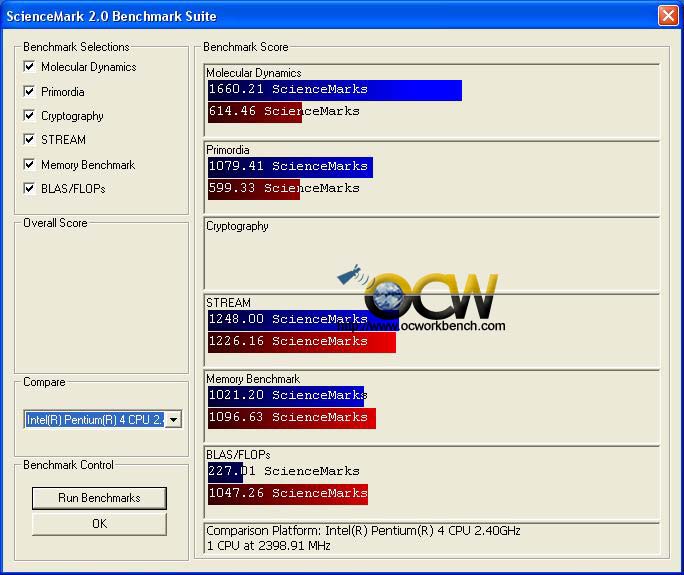The height and width of the screenshot is (575, 684).
Task: Click the 'Memory Benchmark' score panel heading
Action: (x=253, y=379)
